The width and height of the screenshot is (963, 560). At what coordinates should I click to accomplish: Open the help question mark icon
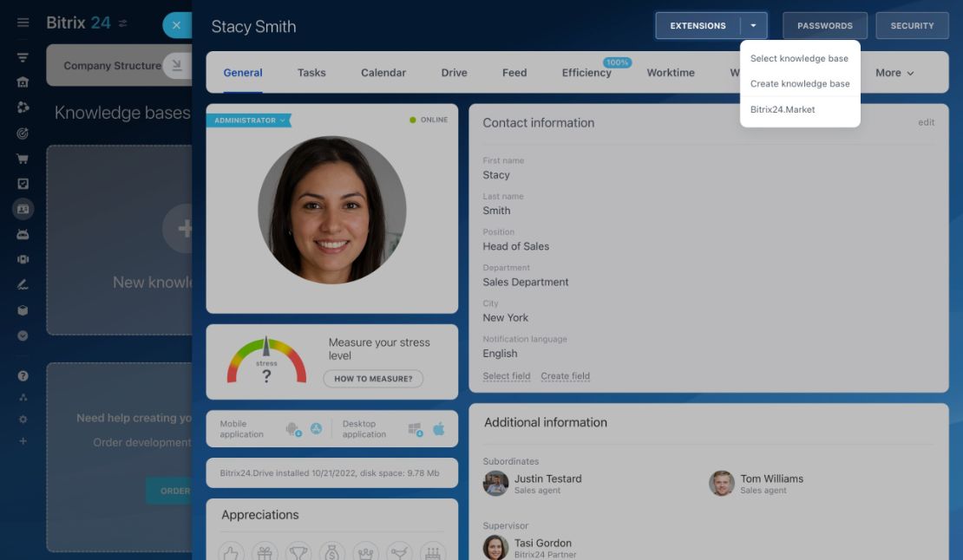tap(23, 376)
